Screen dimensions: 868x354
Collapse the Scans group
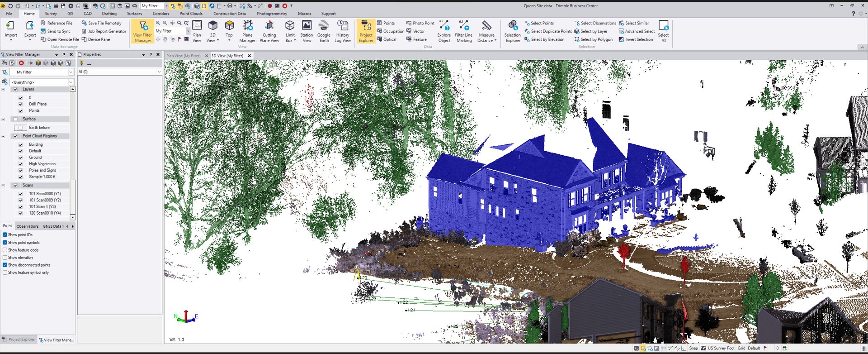3,186
